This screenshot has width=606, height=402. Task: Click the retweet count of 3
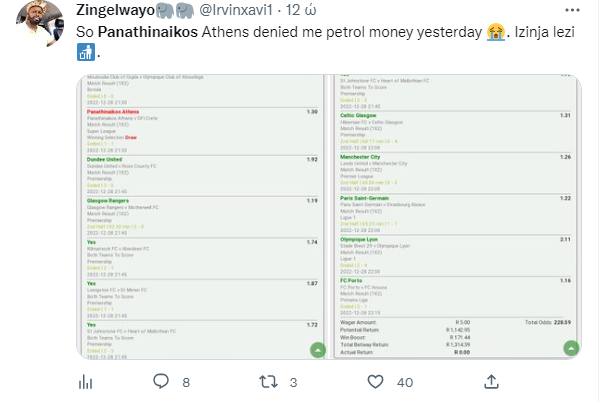[294, 381]
